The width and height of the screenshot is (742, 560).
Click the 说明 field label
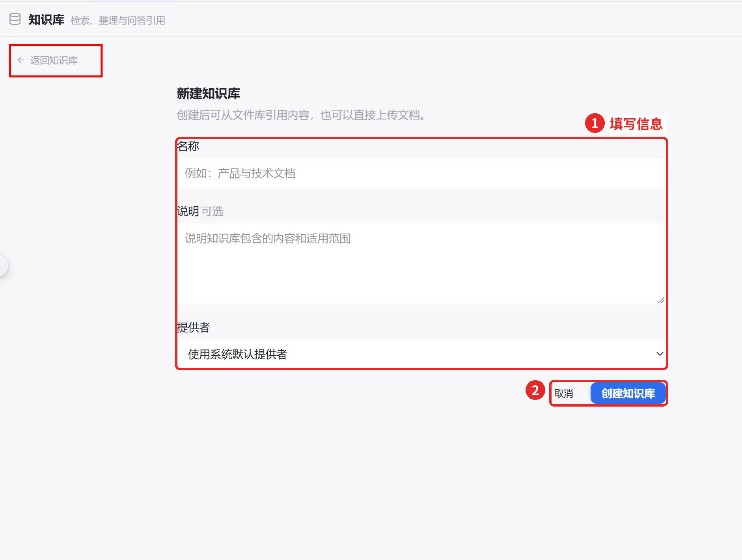pyautogui.click(x=188, y=211)
